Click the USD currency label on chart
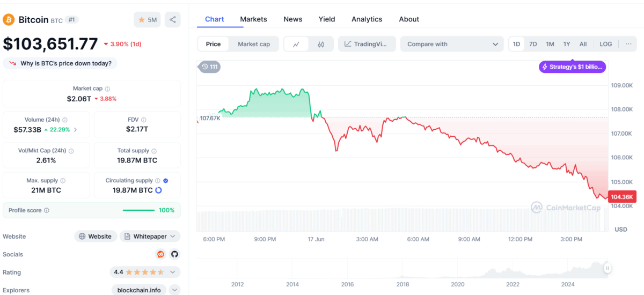The height and width of the screenshot is (295, 644). click(620, 229)
